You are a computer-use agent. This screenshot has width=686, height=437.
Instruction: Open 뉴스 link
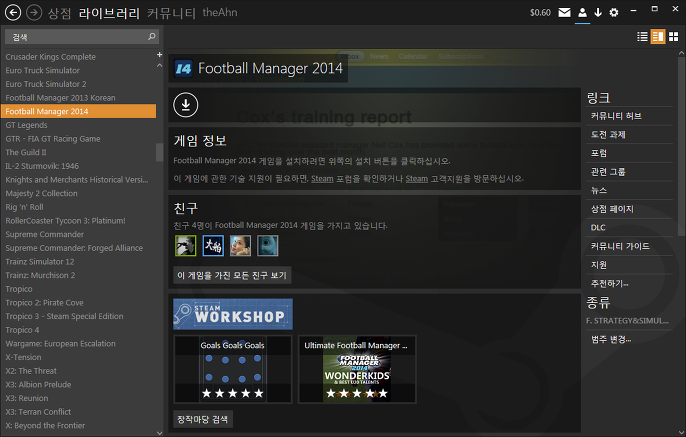coord(598,190)
